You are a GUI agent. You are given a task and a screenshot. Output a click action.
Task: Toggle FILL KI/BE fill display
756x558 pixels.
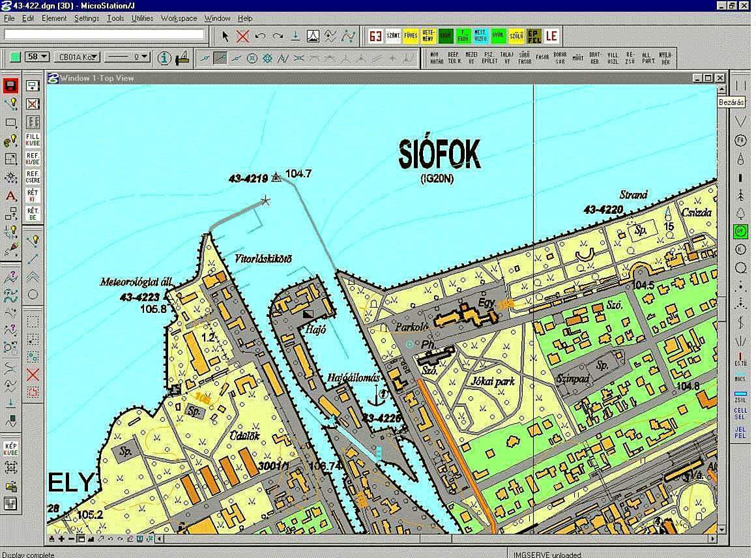(x=33, y=140)
